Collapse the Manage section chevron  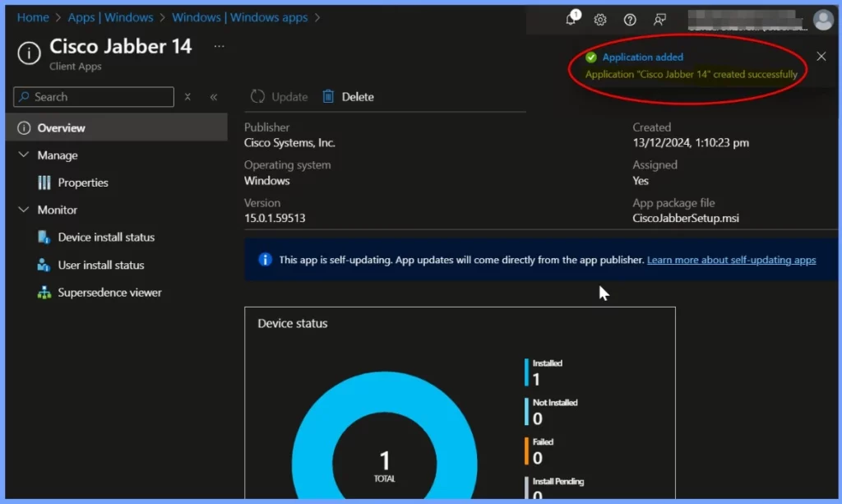24,155
